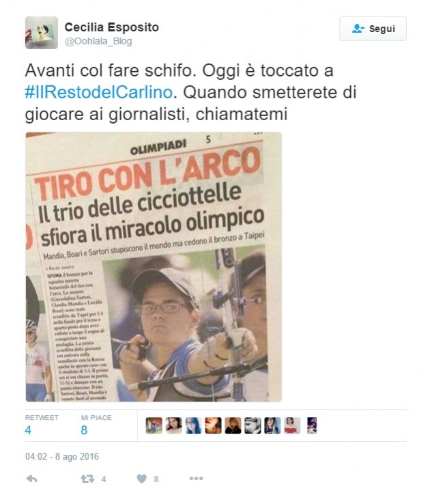
Task: Open the first liker avatar in the row
Action: pyautogui.click(x=154, y=425)
